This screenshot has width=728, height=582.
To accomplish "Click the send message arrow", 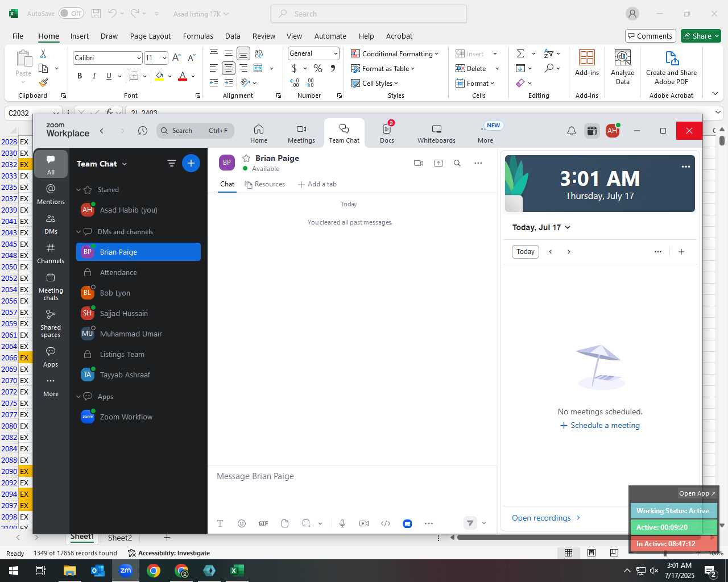I will [x=470, y=523].
